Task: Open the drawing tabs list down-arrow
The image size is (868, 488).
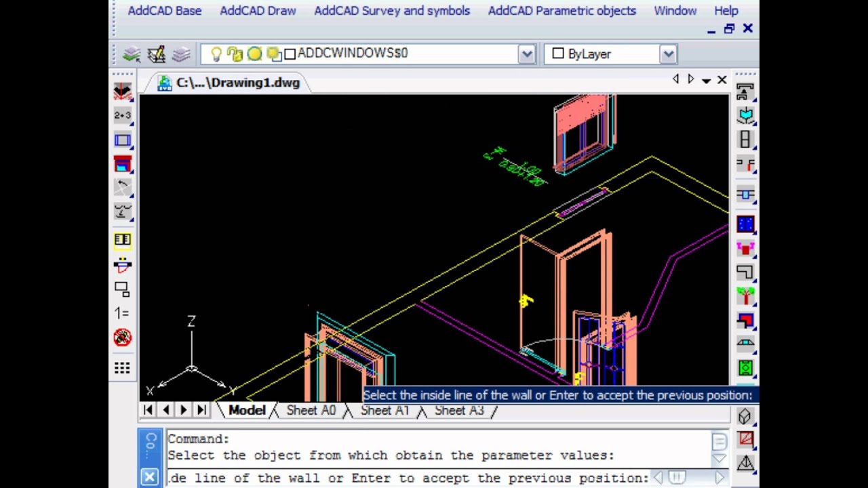Action: click(706, 81)
